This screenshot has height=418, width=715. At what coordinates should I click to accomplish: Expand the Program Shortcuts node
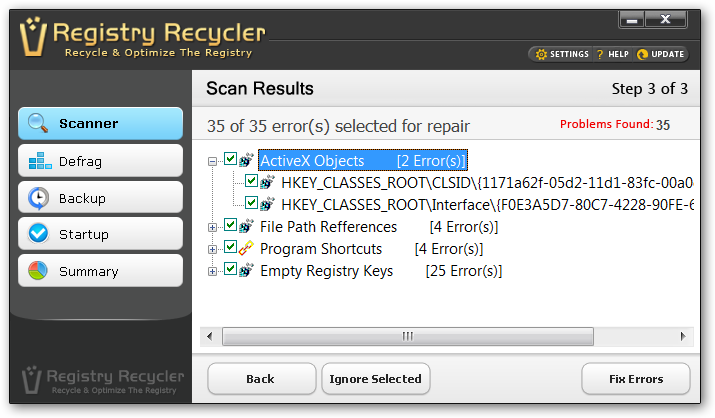pyautogui.click(x=212, y=249)
